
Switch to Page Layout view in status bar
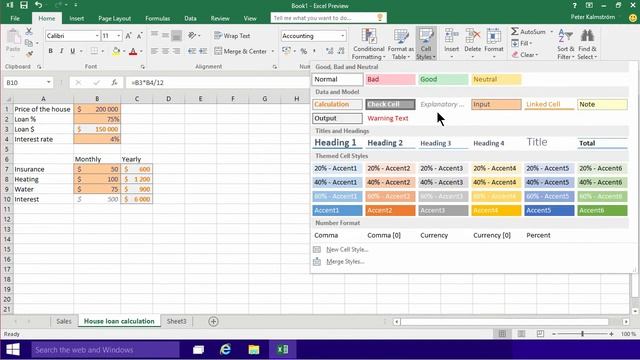[521, 334]
